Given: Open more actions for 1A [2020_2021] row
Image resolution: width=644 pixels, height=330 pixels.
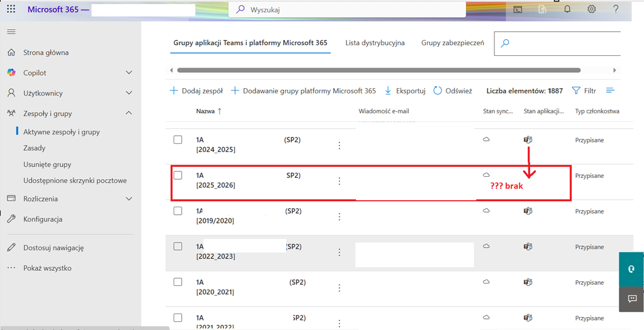Looking at the screenshot, I should pos(339,288).
